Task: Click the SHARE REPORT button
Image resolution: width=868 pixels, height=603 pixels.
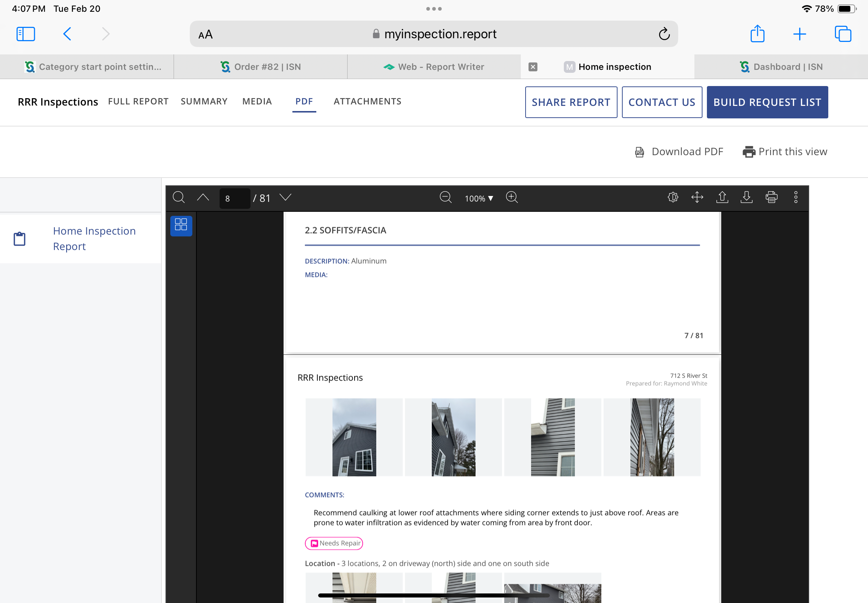Action: point(571,102)
